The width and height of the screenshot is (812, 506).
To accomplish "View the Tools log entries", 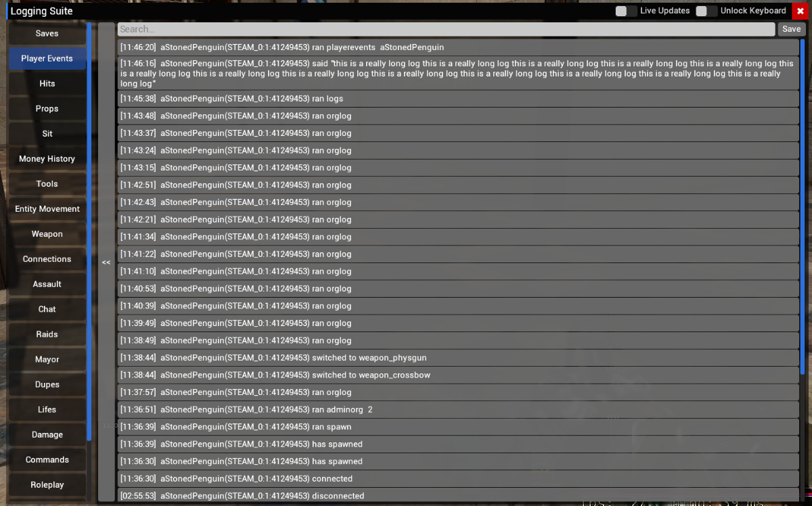I will click(x=47, y=183).
